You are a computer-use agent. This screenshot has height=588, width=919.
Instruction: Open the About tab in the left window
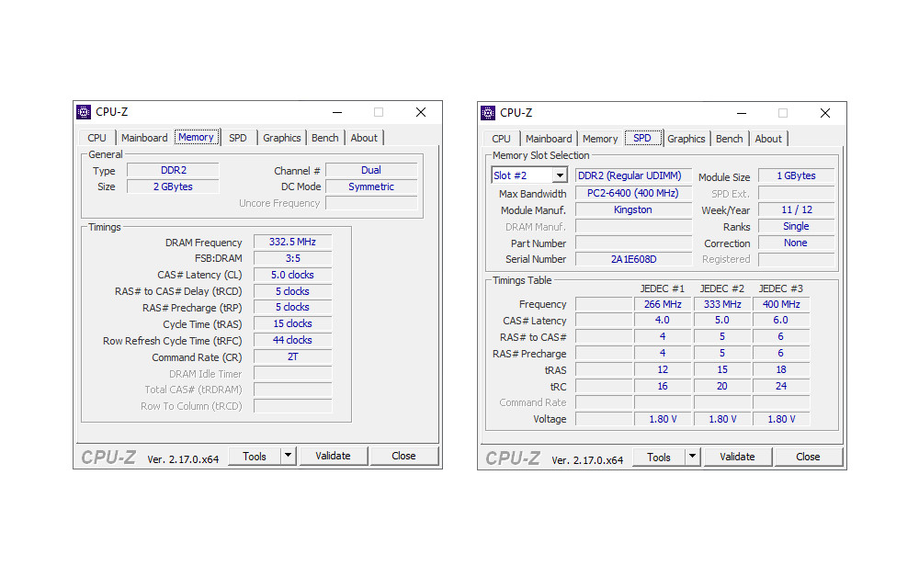pyautogui.click(x=364, y=138)
